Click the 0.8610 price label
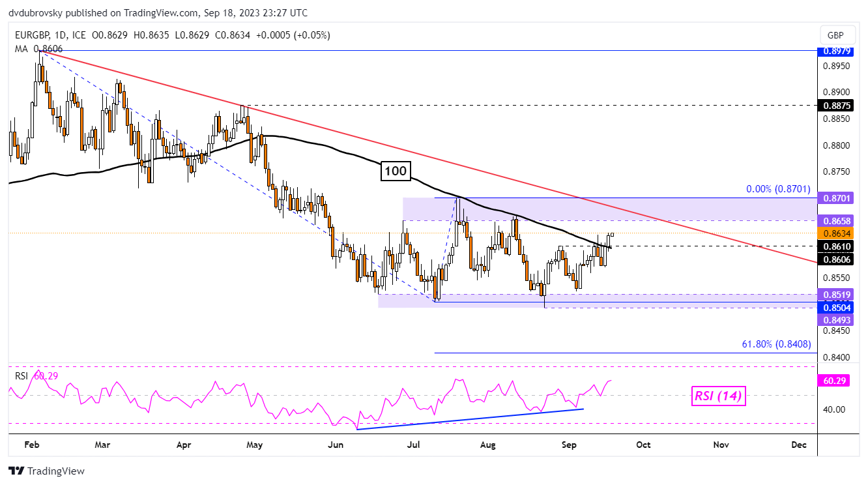This screenshot has width=868, height=485. [x=835, y=246]
